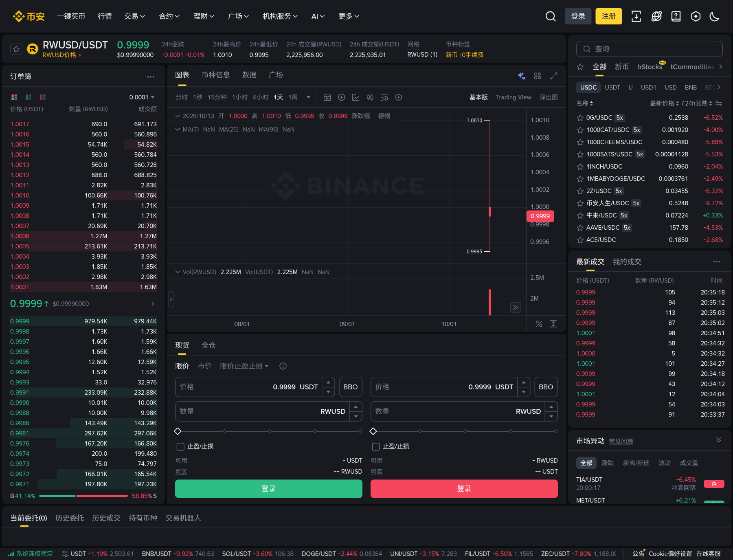
Task: Toggle dark mode moon icon
Action: pyautogui.click(x=714, y=16)
